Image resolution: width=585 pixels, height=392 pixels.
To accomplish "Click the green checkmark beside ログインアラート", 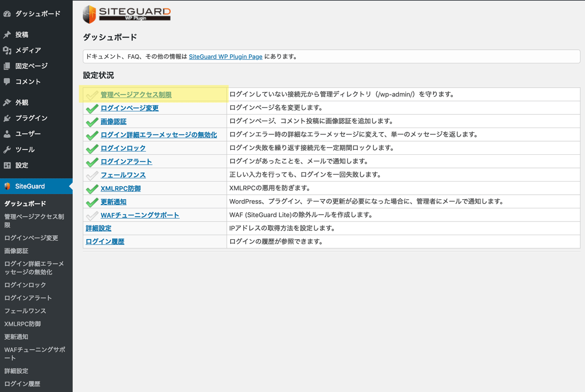I will pyautogui.click(x=92, y=161).
